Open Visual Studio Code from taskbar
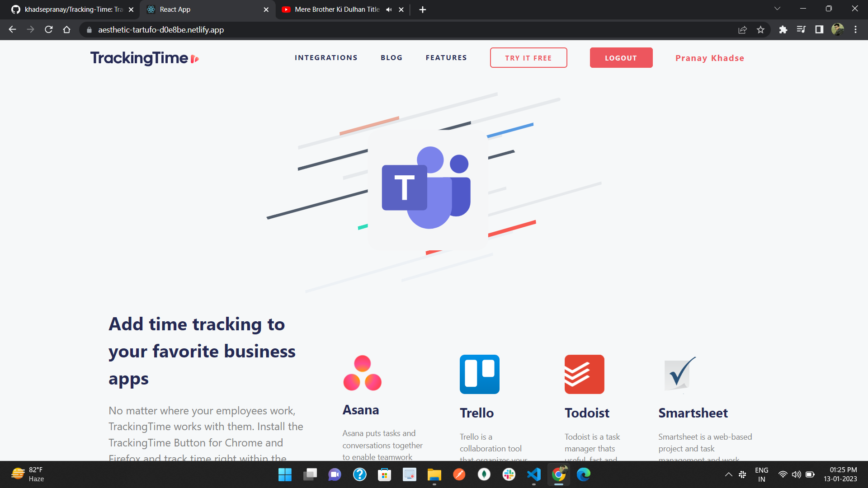The image size is (868, 488). click(x=533, y=474)
